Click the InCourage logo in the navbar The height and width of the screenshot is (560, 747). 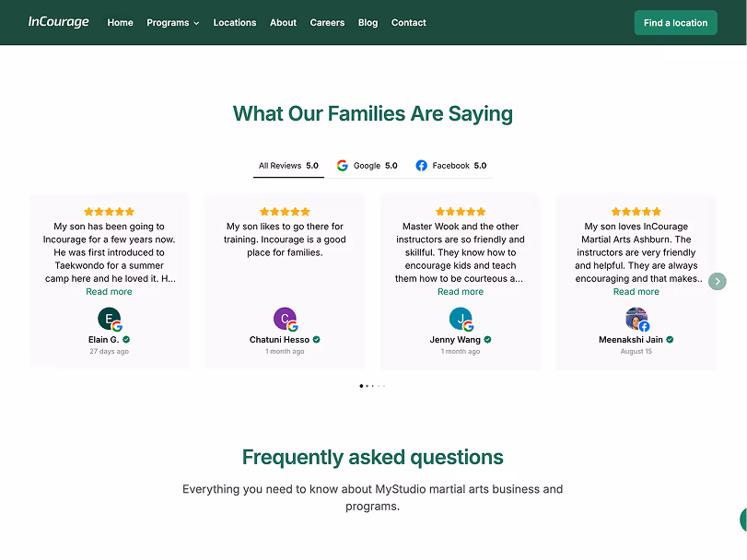[x=58, y=21]
